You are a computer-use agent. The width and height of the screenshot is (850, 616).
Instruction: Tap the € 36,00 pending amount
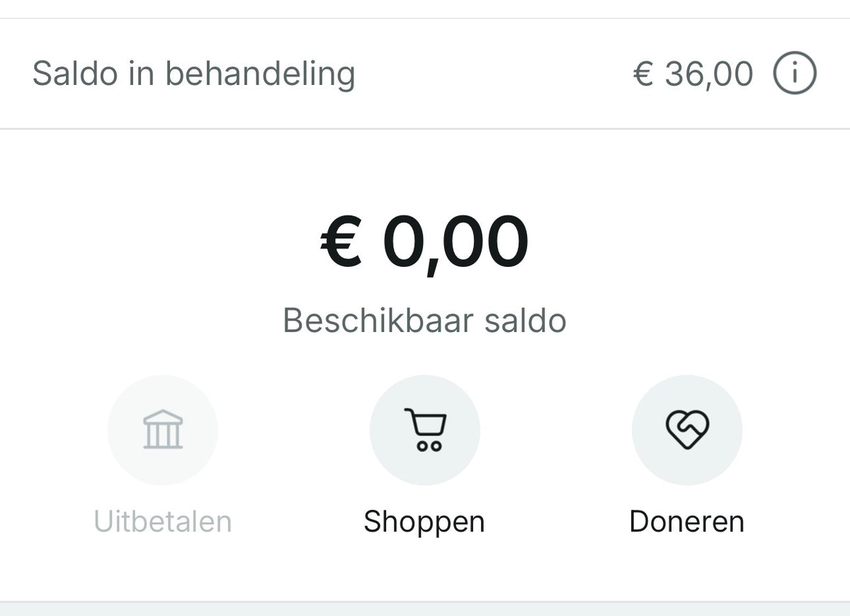point(693,74)
